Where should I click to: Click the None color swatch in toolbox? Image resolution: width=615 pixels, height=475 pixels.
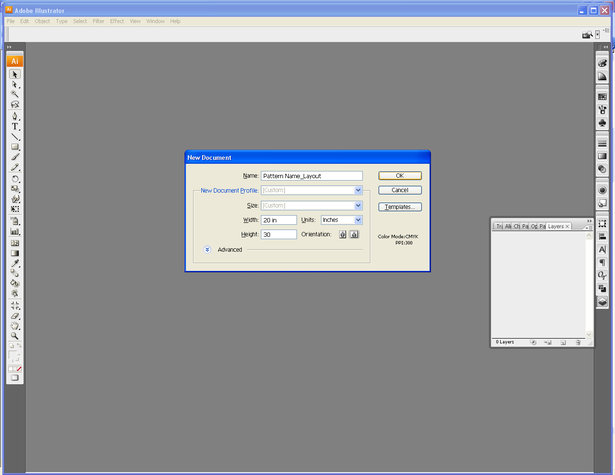[18, 369]
